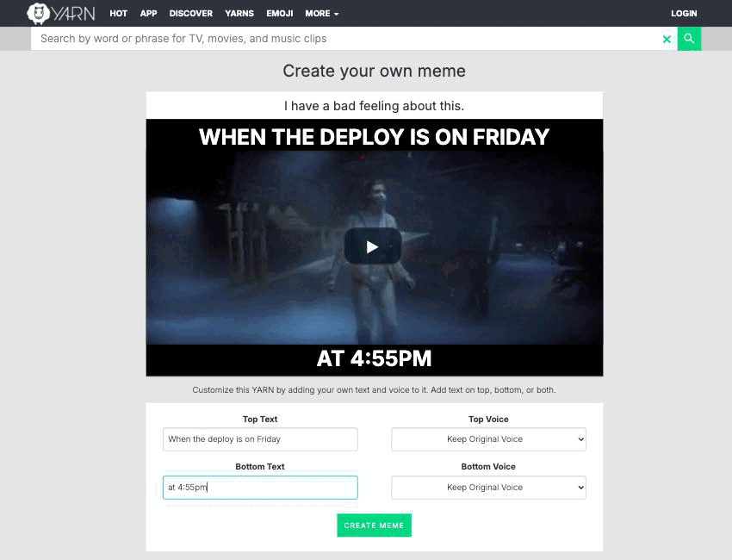
Task: Click the 'WHEN THE DEPLOY IS ON FRIDAY' caption
Action: 374,137
